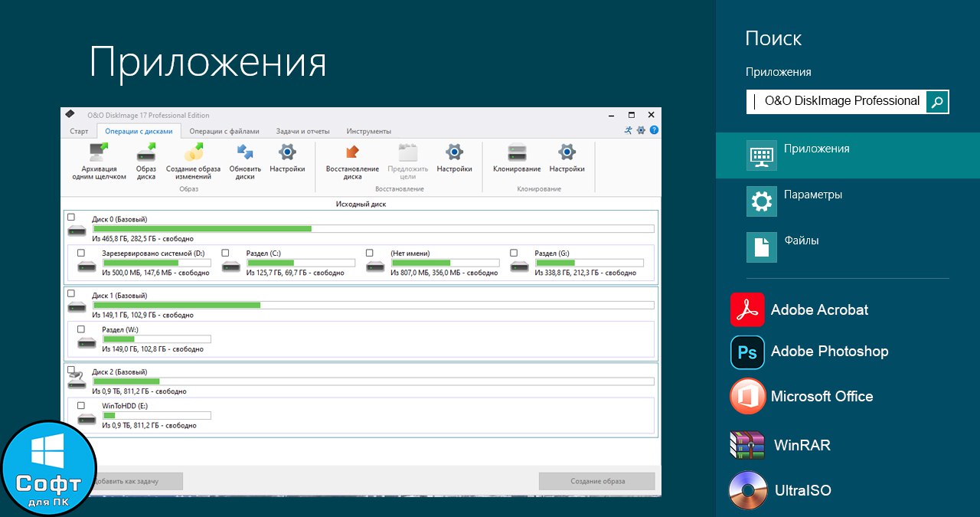This screenshot has height=517, width=980.
Task: Click the One-click archiving icon
Action: (x=99, y=151)
